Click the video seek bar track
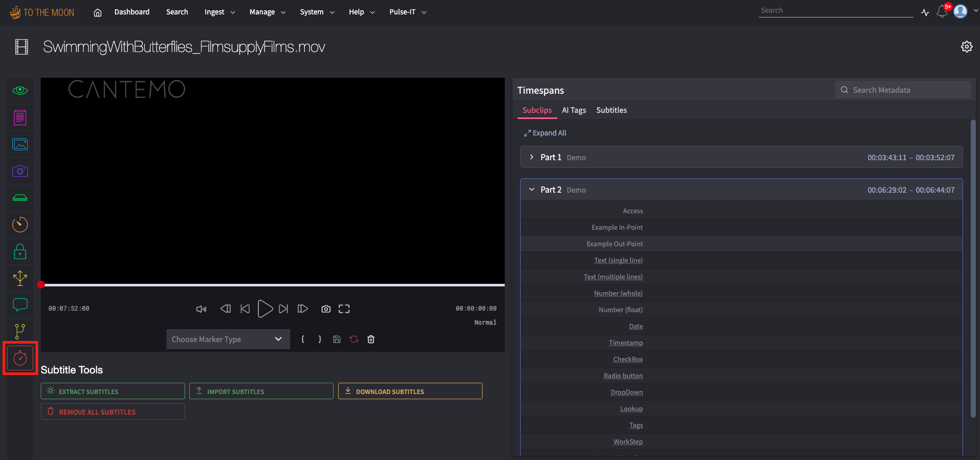 [x=273, y=285]
